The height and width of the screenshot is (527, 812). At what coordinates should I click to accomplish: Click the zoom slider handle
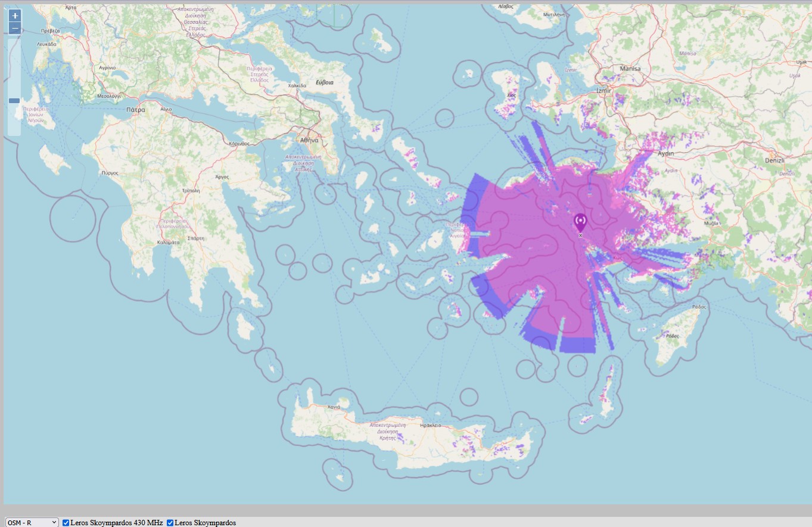click(14, 101)
